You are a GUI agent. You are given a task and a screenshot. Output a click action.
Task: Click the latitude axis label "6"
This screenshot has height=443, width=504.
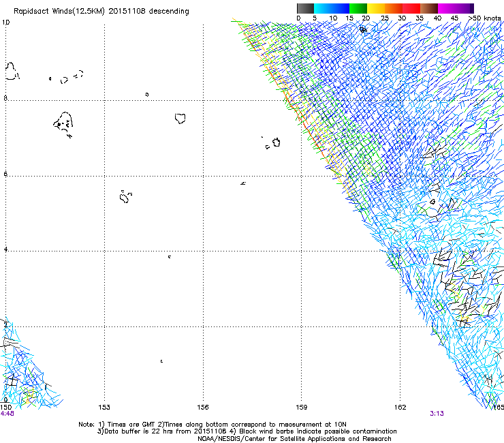[5, 174]
